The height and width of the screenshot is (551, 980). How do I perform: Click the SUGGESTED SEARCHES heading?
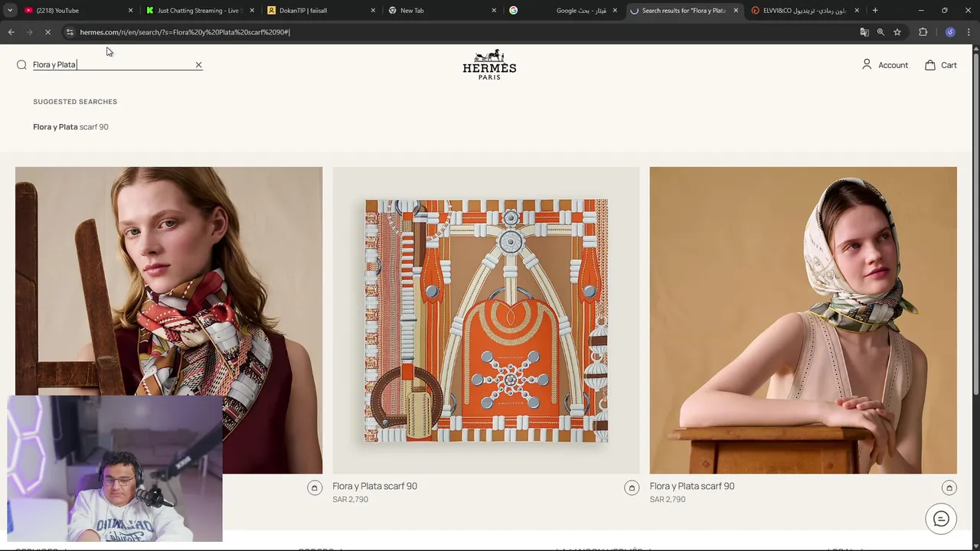pyautogui.click(x=75, y=102)
